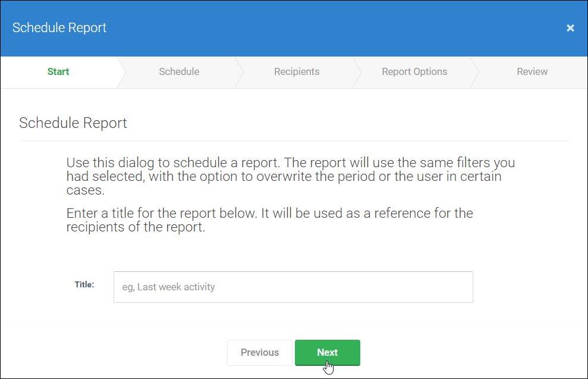Click the 'eg, Last week activity' placeholder text
The width and height of the screenshot is (588, 379).
click(168, 287)
